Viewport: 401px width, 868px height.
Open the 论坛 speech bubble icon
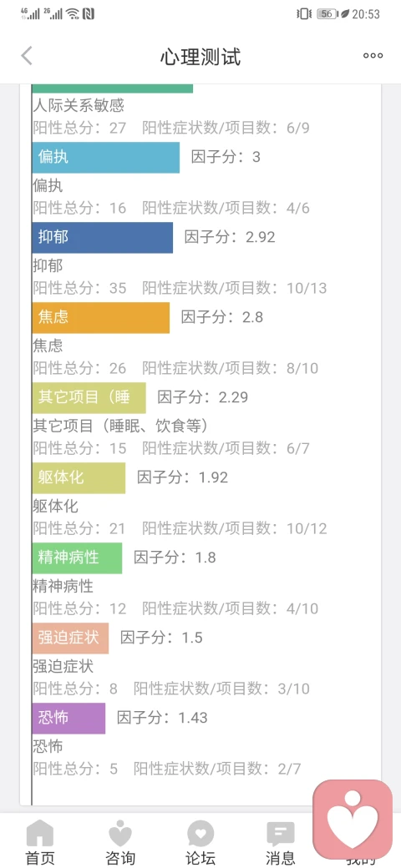pos(200,833)
